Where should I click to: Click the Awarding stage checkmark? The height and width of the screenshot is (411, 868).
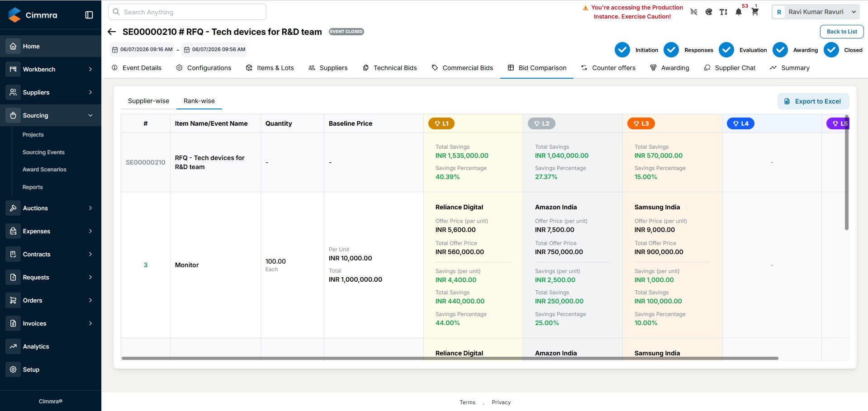tap(780, 50)
